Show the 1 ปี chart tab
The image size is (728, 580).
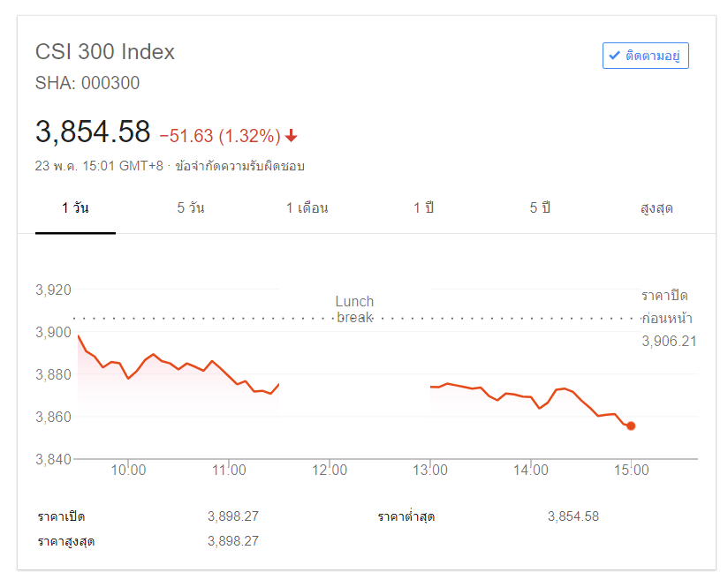pyautogui.click(x=423, y=208)
